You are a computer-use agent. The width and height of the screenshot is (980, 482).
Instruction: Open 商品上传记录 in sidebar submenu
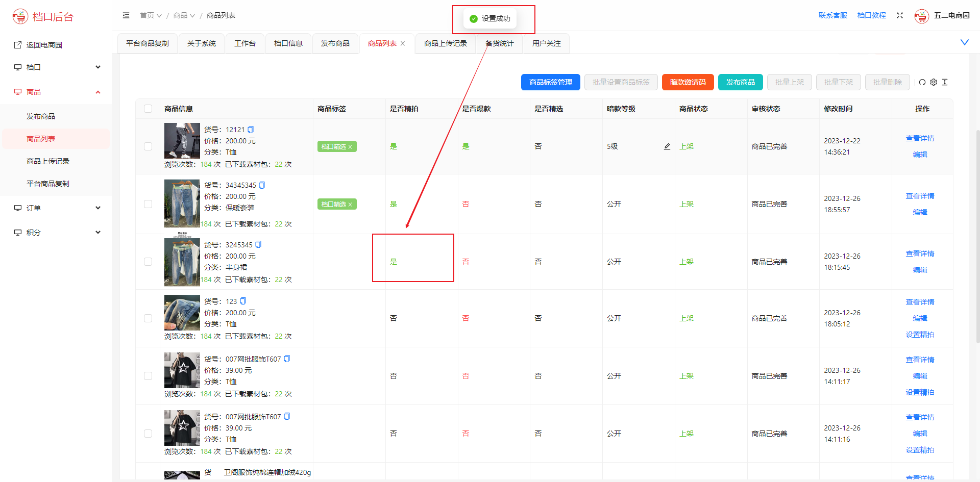(x=56, y=161)
